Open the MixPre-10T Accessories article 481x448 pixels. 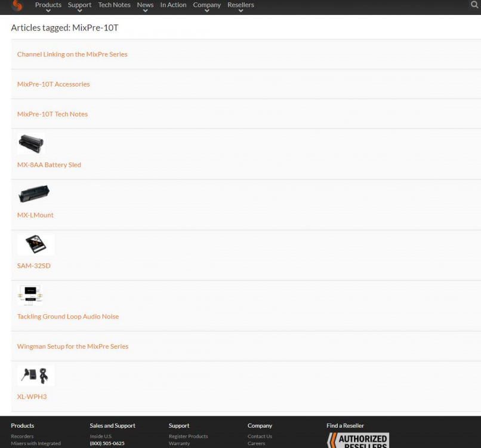[x=53, y=84]
